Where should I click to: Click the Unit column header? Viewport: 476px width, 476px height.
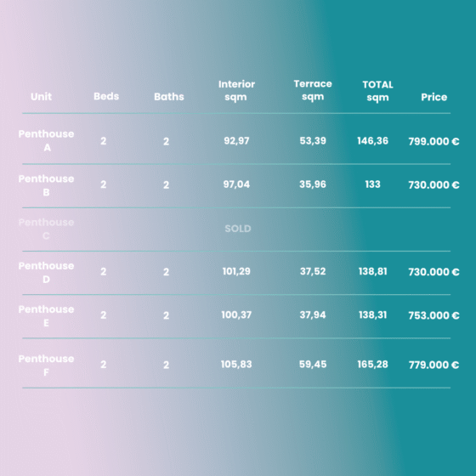click(x=42, y=97)
